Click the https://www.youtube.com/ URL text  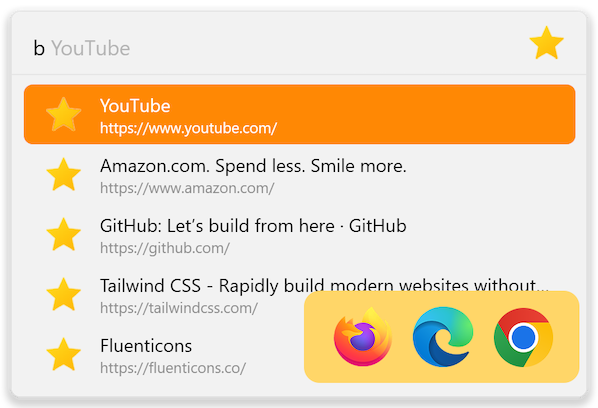(188, 129)
